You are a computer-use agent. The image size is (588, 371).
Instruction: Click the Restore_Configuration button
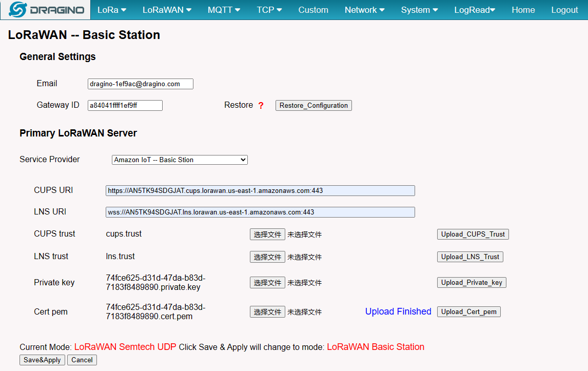click(x=313, y=105)
